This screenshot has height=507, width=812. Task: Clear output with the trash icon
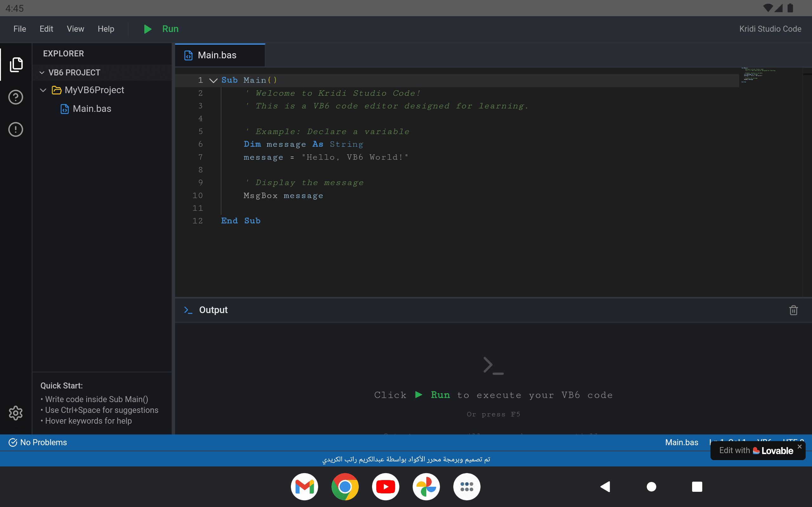(x=793, y=310)
